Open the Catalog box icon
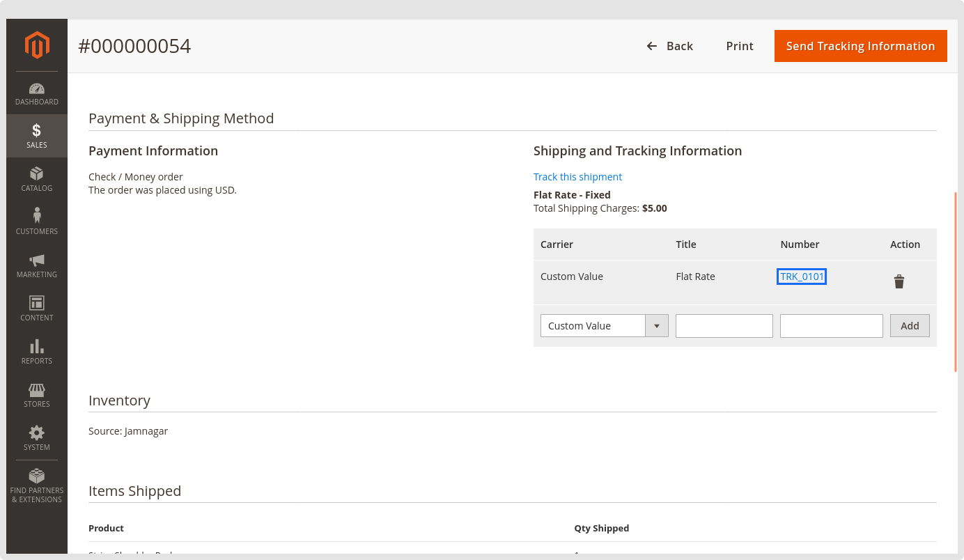Image resolution: width=964 pixels, height=560 pixels. tap(37, 174)
